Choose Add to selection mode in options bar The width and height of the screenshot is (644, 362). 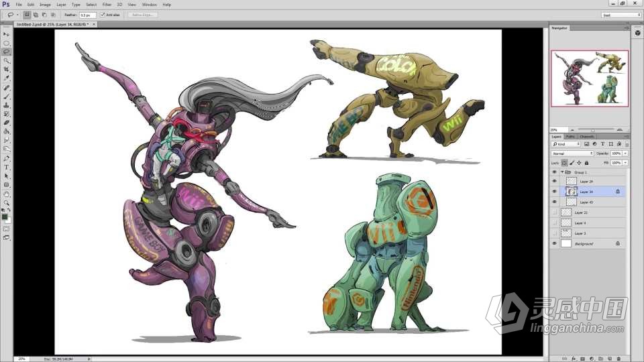click(x=36, y=15)
